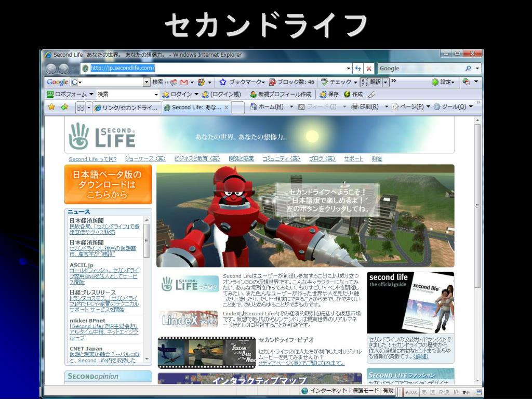Image resolution: width=532 pixels, height=399 pixels.
Task: Click the ATOK input method indicator
Action: pos(411,392)
